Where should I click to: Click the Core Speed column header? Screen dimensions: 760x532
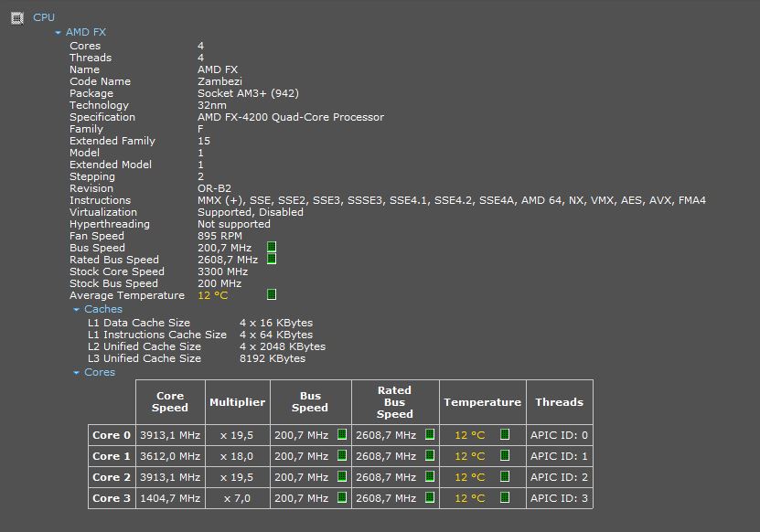170,402
